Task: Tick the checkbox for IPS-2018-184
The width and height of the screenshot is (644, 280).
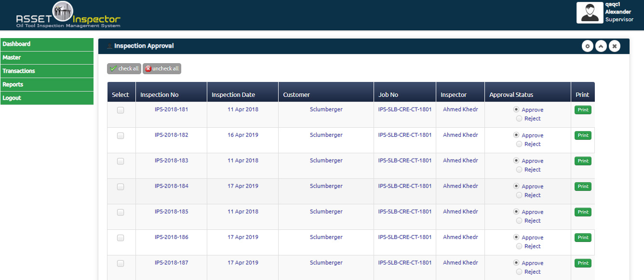Action: tap(121, 187)
